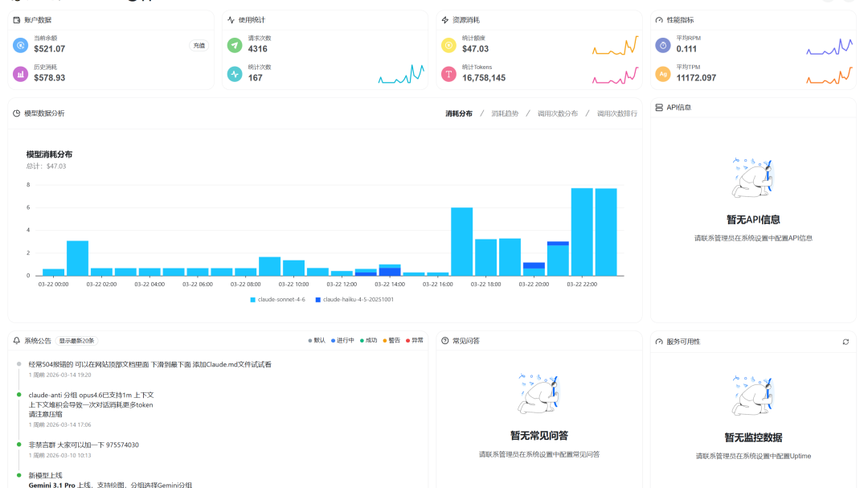Viewport: 868px width, 488px height.
Task: Click the yellow 统计额度 coin icon
Action: (x=448, y=45)
